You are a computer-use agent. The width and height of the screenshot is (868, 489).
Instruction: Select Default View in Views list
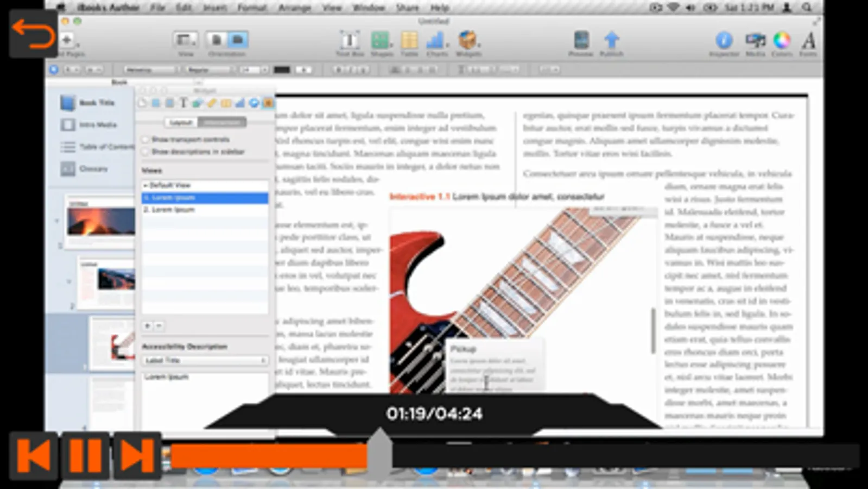pos(205,185)
